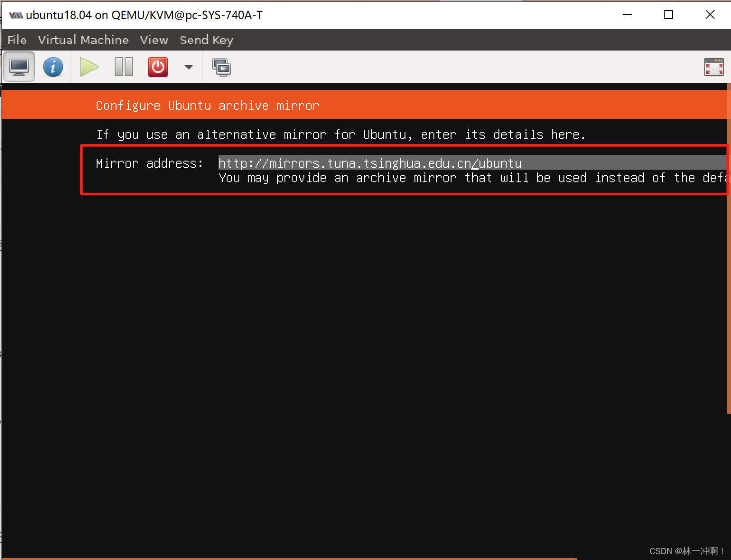Open the virtual machine information details pane
The width and height of the screenshot is (731, 560).
53,66
